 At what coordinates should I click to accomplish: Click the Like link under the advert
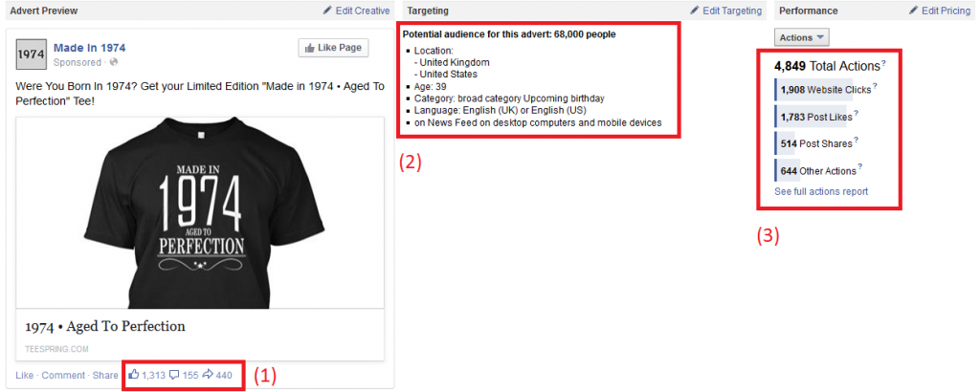[24, 375]
